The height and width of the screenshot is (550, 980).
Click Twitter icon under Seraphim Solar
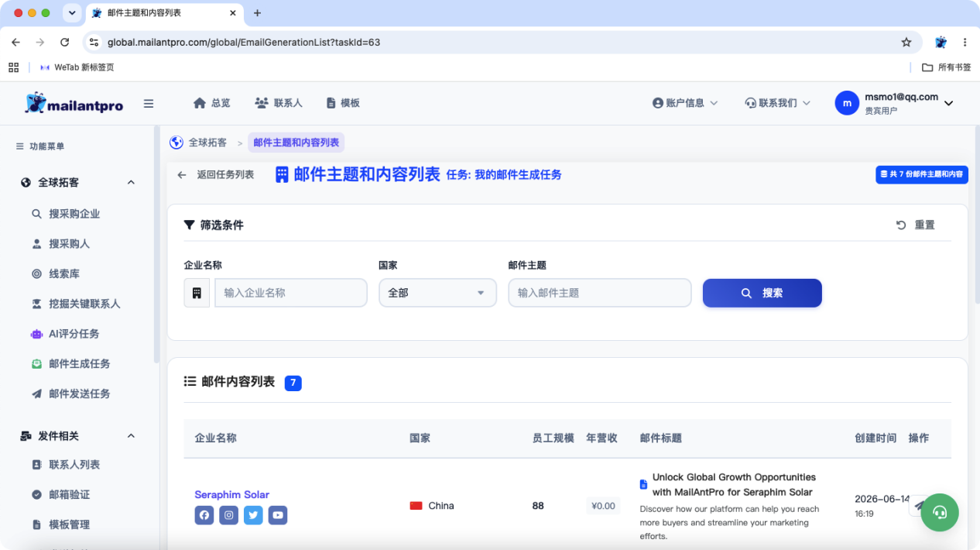pos(253,515)
